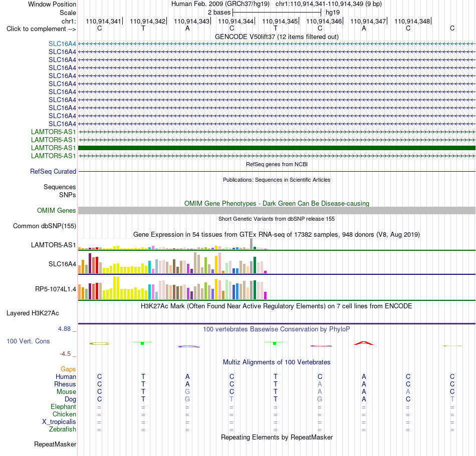Click the 'chr1:' ruler label
476x456 pixels.
(69, 21)
